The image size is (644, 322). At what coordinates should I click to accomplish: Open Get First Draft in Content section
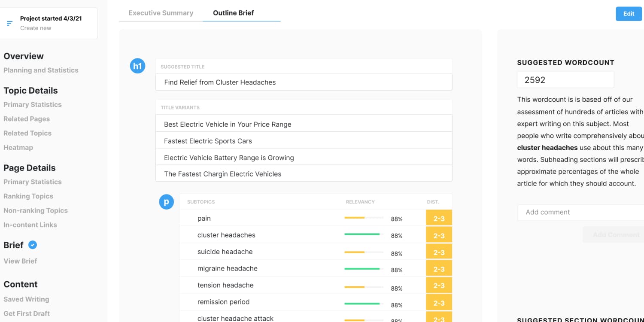click(x=27, y=313)
